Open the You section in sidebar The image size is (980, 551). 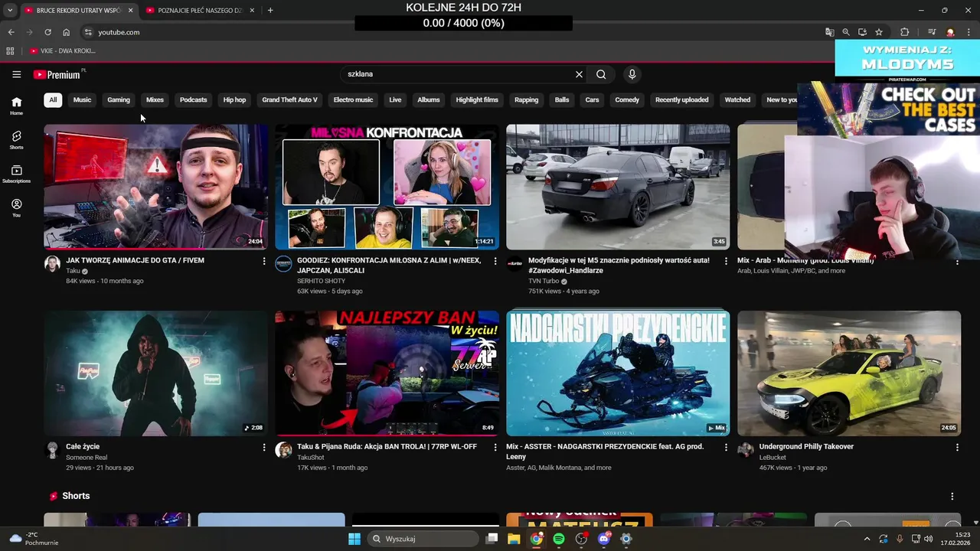pyautogui.click(x=16, y=208)
